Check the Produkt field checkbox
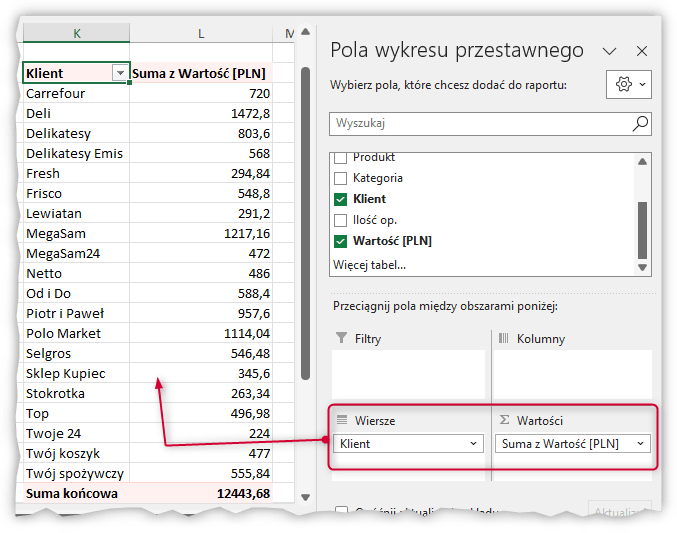 340,158
